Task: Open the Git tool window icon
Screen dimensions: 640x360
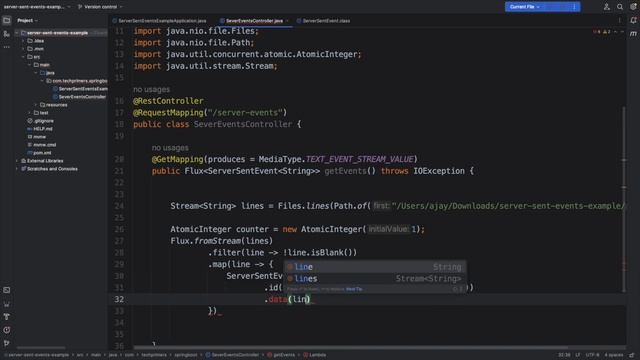Action: (7, 343)
